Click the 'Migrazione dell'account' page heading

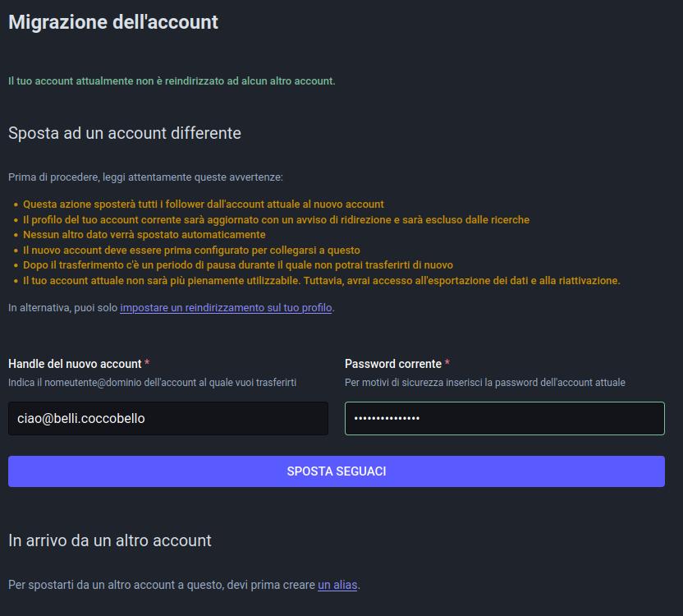[x=113, y=22]
